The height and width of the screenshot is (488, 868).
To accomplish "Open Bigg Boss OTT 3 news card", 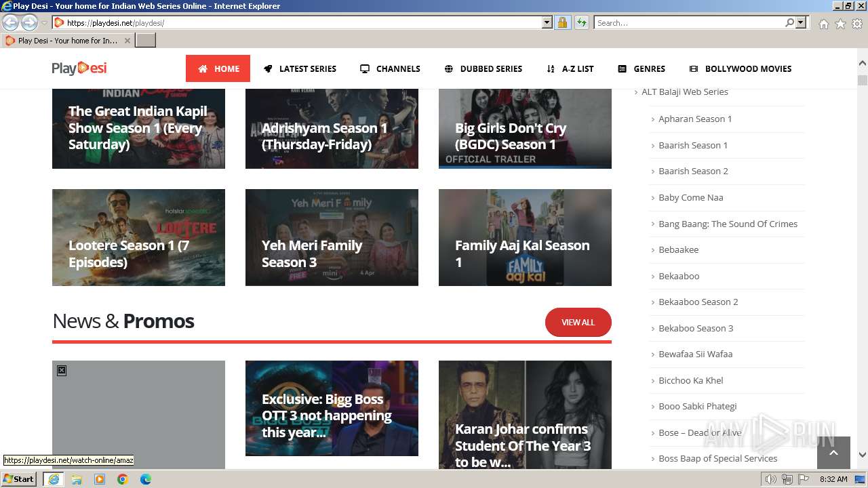I will click(x=332, y=408).
